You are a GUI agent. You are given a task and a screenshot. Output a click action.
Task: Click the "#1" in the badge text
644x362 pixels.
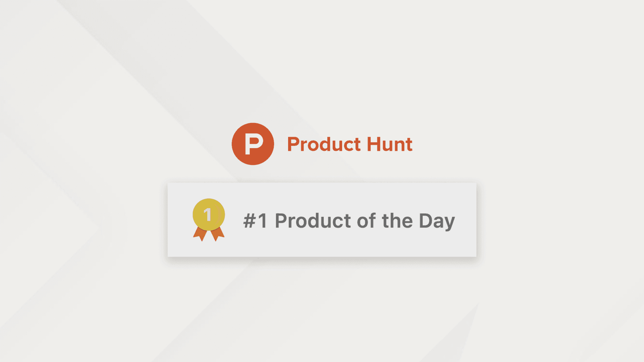pos(255,221)
